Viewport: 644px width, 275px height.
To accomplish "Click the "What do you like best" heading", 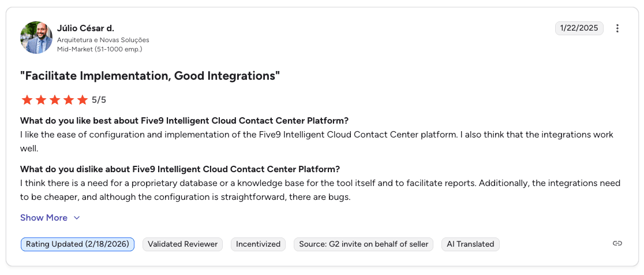I will 184,121.
